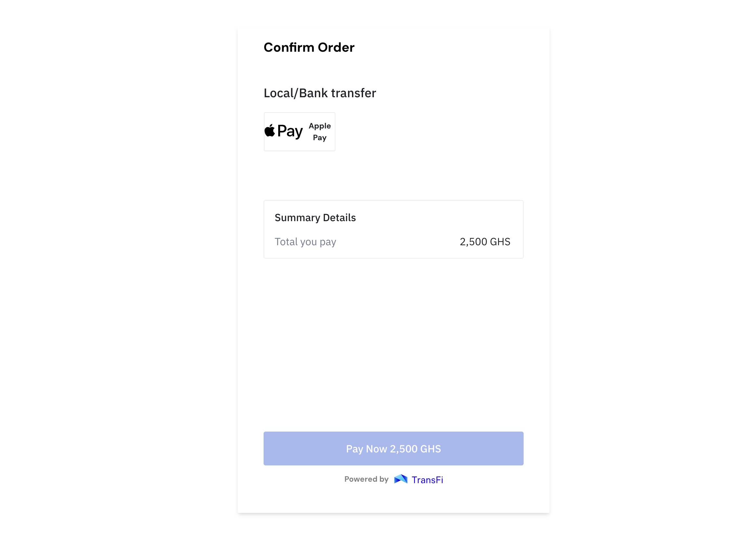Screen dimensions: 756x536
Task: Click the word "Apple" in the payment label
Action: [x=319, y=126]
